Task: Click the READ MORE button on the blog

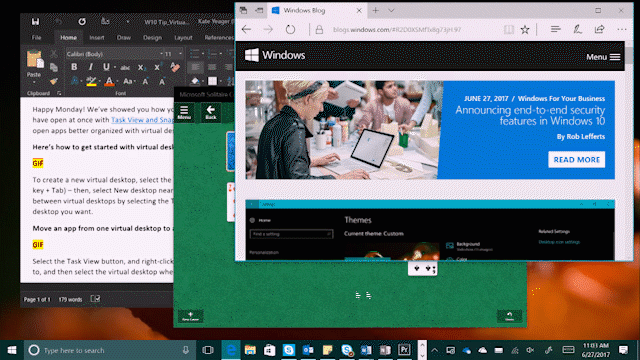Action: click(x=576, y=160)
